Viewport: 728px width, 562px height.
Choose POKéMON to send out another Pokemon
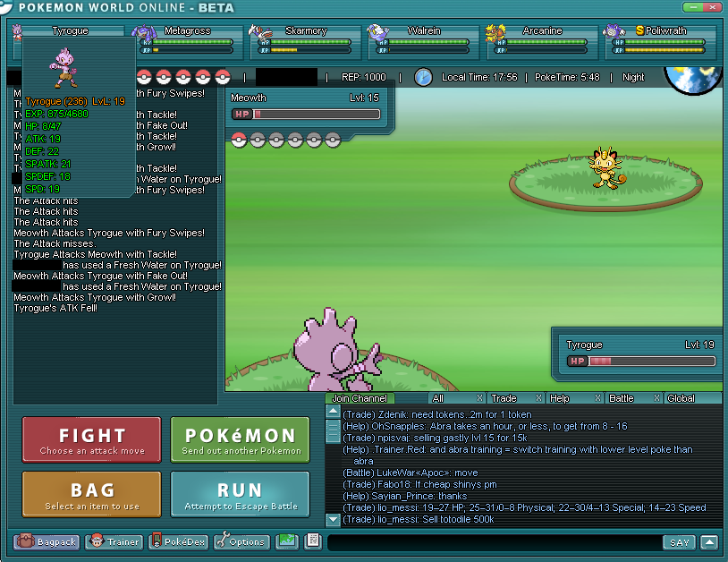pyautogui.click(x=240, y=440)
